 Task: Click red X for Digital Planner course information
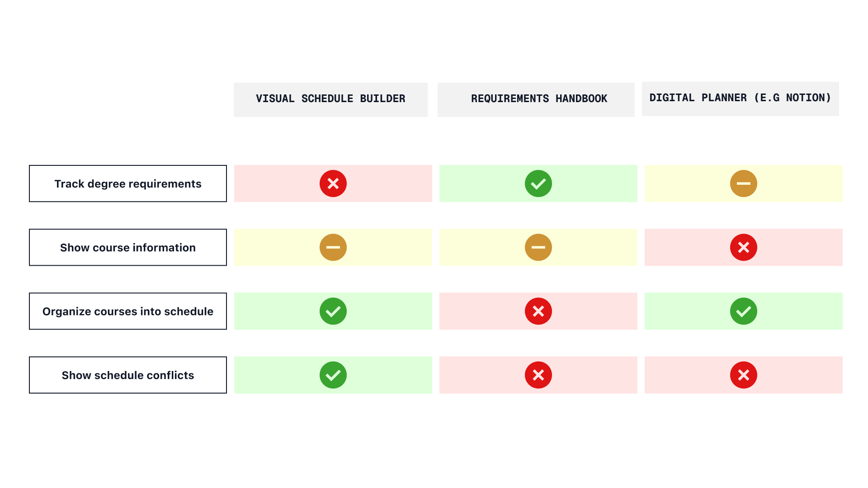[743, 247]
